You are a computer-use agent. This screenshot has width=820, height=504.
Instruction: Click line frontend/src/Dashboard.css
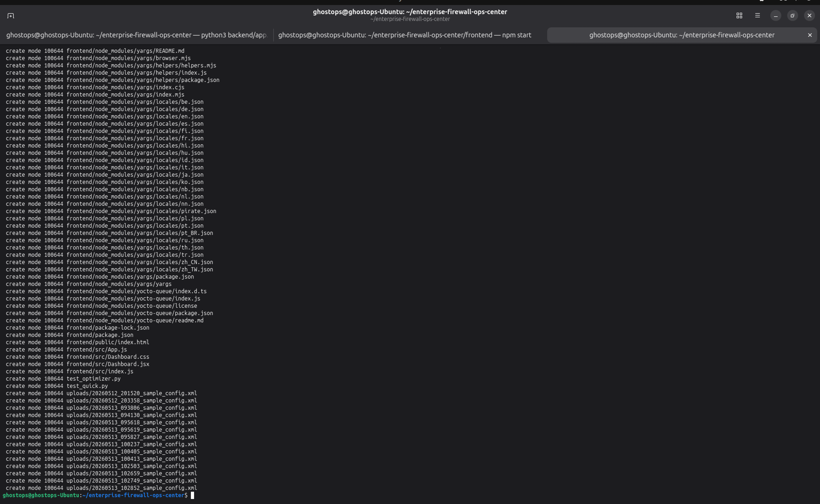tap(78, 357)
